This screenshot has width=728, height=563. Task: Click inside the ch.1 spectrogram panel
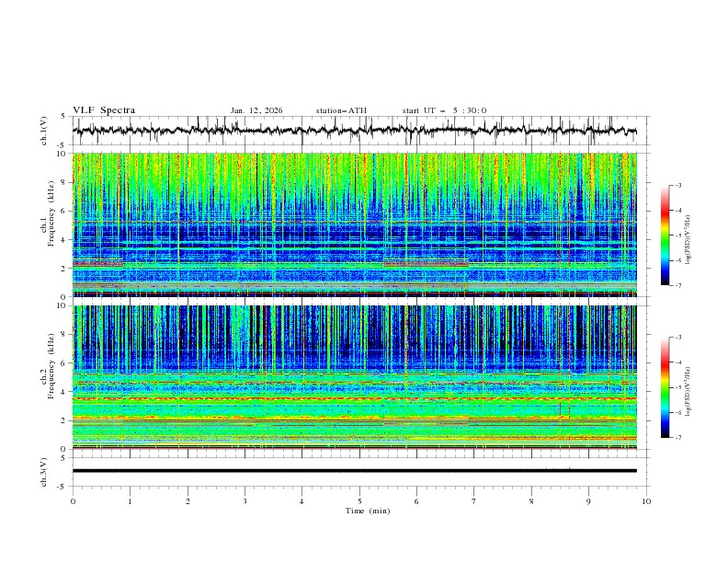coord(355,224)
